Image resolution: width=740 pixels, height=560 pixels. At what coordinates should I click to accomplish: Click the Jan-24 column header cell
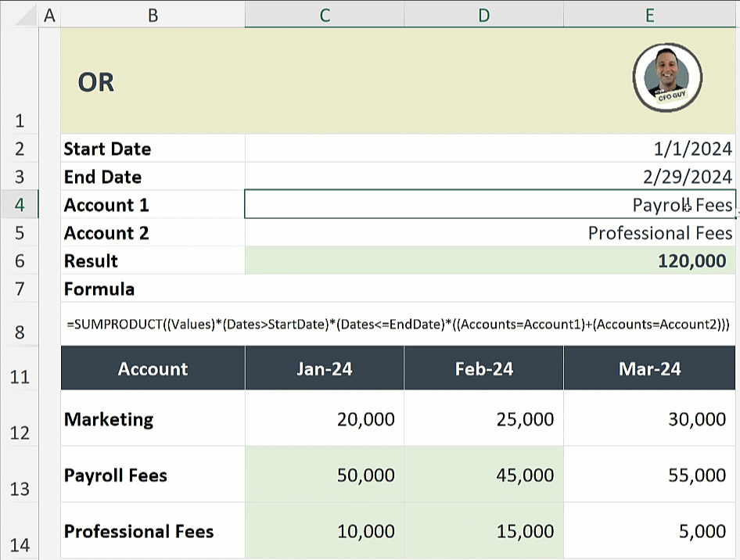pos(323,368)
